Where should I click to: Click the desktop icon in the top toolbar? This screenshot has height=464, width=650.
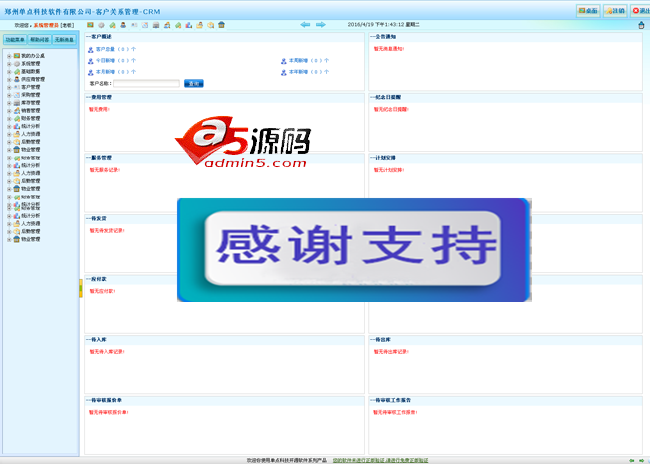pos(90,25)
